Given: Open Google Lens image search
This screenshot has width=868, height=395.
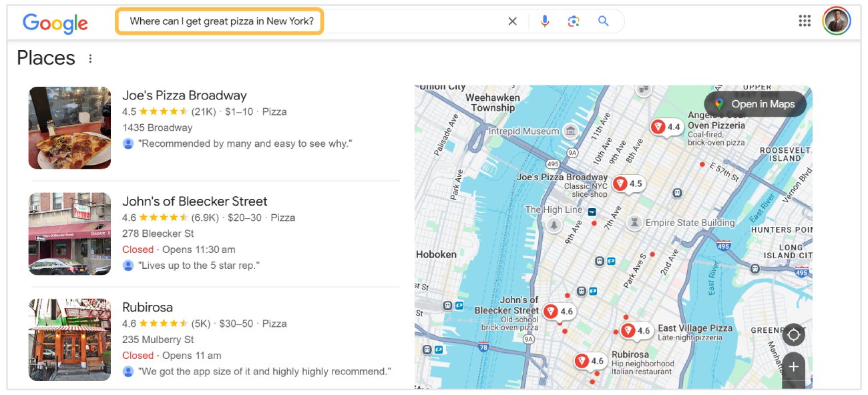Looking at the screenshot, I should (x=574, y=21).
